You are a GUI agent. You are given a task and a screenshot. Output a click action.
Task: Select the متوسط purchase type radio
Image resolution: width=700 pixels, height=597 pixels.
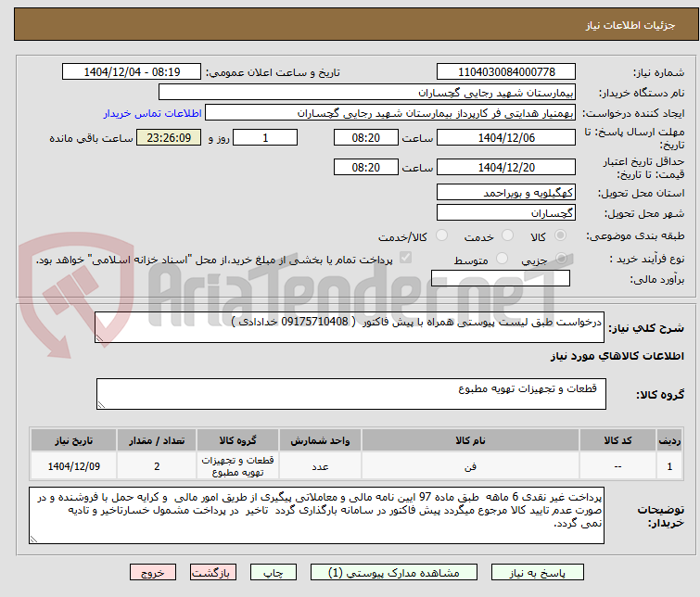coord(502,258)
